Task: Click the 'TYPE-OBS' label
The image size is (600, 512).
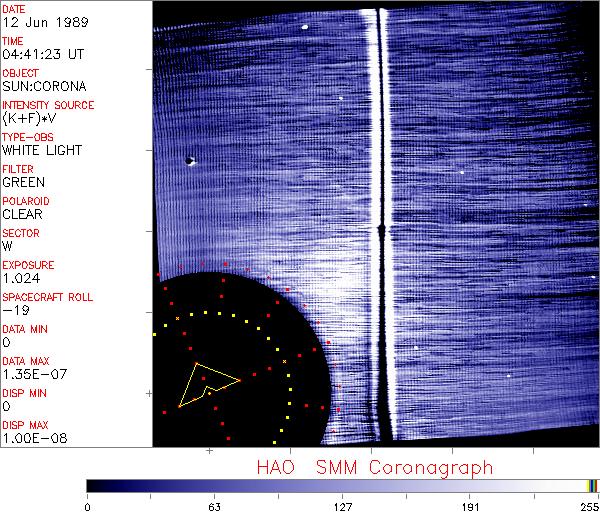Action: click(28, 137)
